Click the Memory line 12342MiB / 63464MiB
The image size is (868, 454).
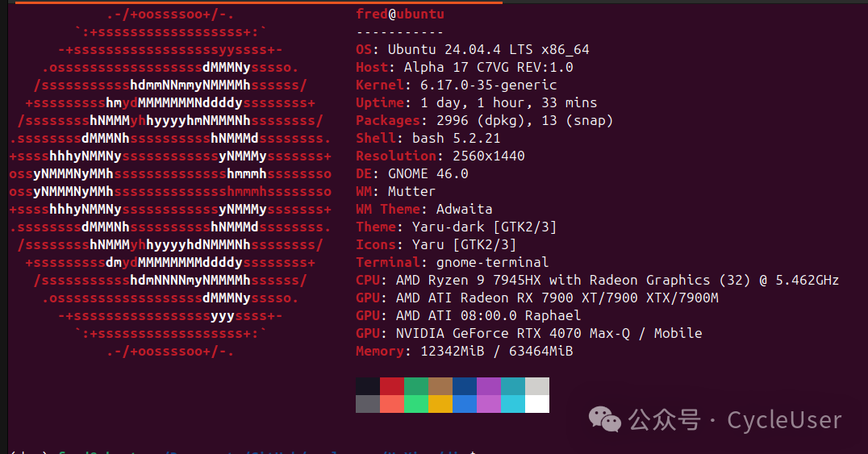click(465, 351)
